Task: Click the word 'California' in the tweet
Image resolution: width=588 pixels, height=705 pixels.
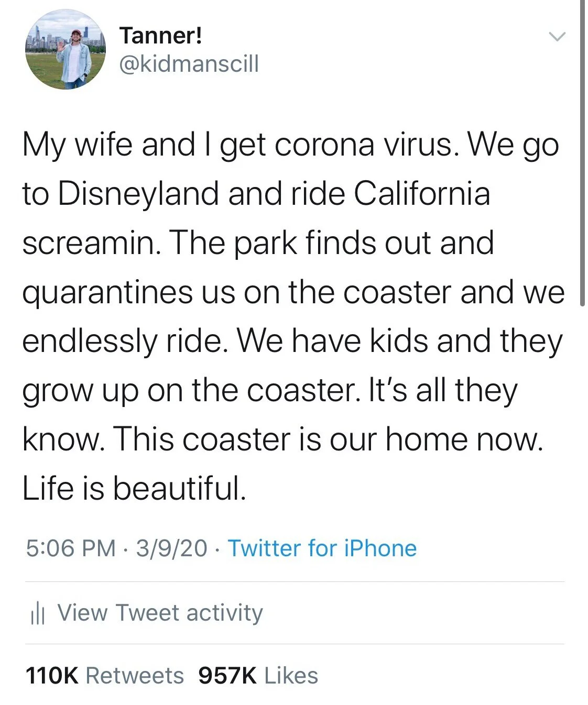Action: point(422,193)
